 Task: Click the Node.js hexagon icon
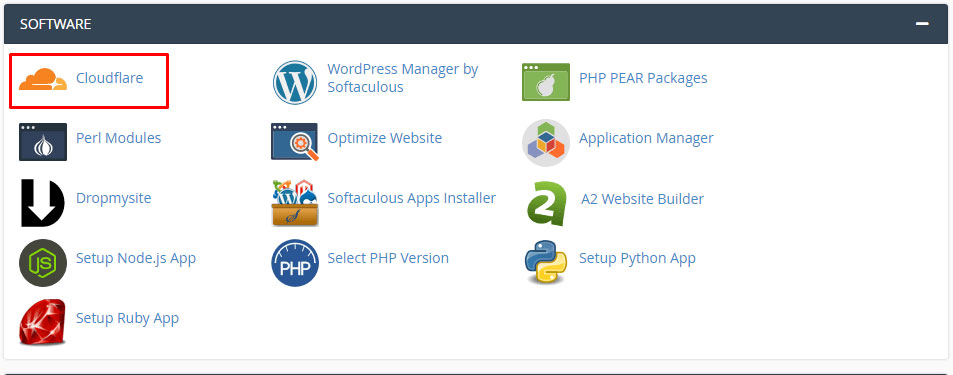(43, 263)
